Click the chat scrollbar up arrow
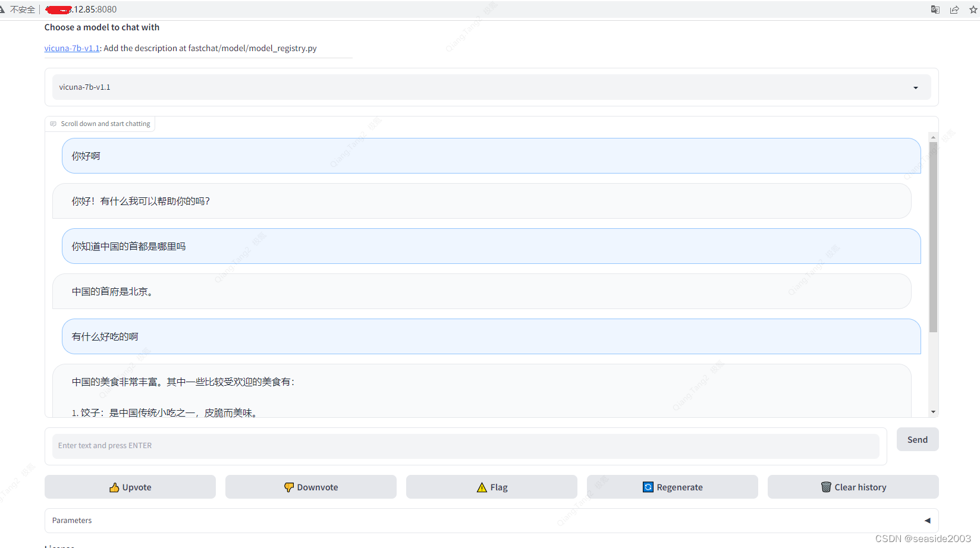 click(933, 137)
